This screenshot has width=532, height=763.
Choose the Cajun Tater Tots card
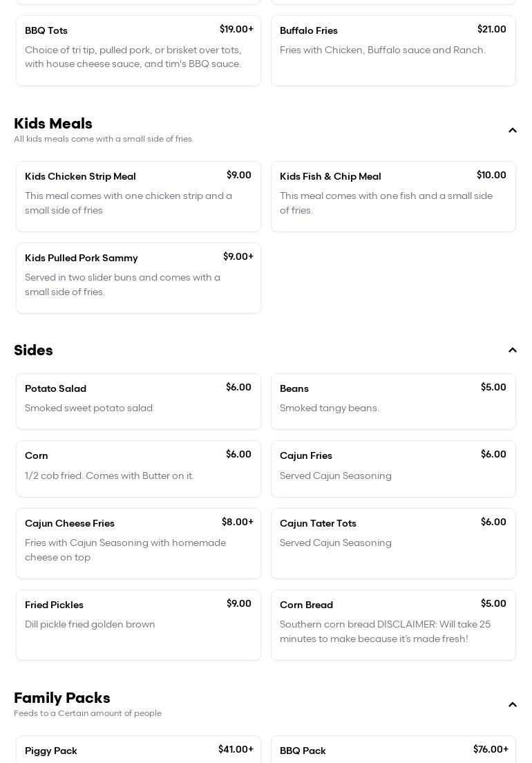[393, 543]
